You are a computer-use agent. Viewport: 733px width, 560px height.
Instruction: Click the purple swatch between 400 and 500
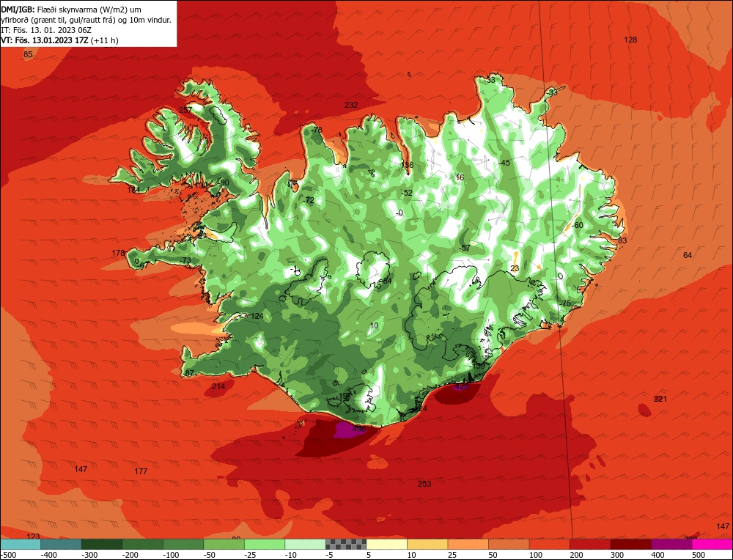click(671, 544)
